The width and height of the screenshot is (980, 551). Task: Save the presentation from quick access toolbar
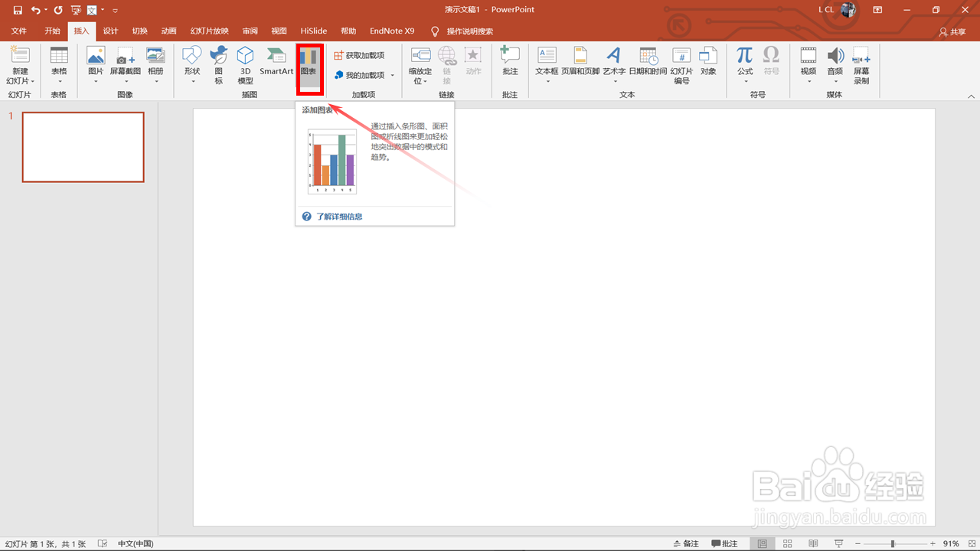(17, 10)
